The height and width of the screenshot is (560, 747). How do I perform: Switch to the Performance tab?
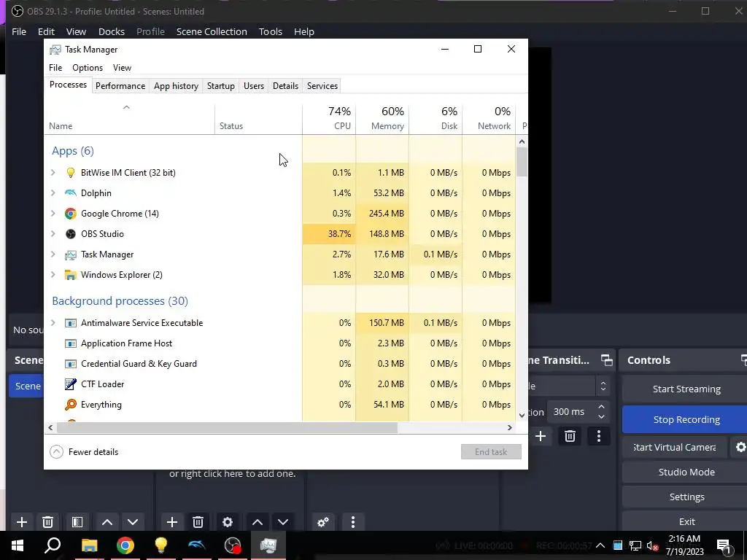click(120, 86)
